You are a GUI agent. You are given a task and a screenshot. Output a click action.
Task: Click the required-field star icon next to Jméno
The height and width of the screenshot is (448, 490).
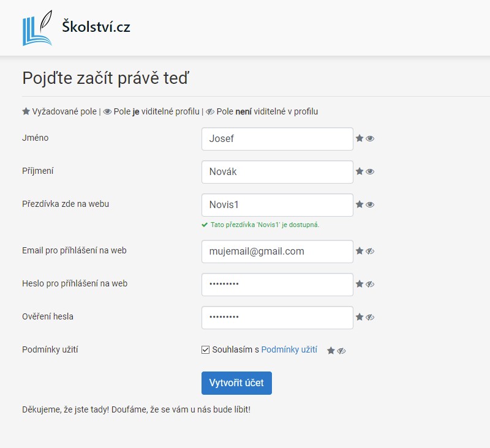pyautogui.click(x=361, y=139)
